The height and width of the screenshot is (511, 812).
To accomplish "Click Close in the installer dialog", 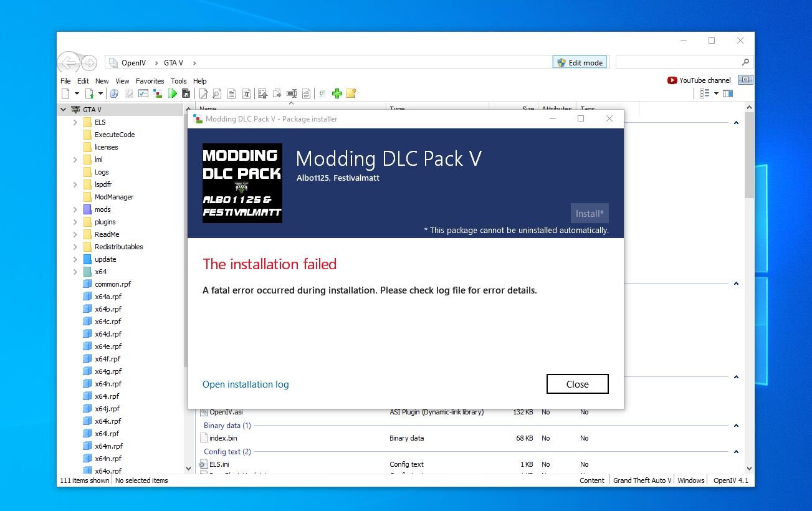I will click(x=577, y=384).
